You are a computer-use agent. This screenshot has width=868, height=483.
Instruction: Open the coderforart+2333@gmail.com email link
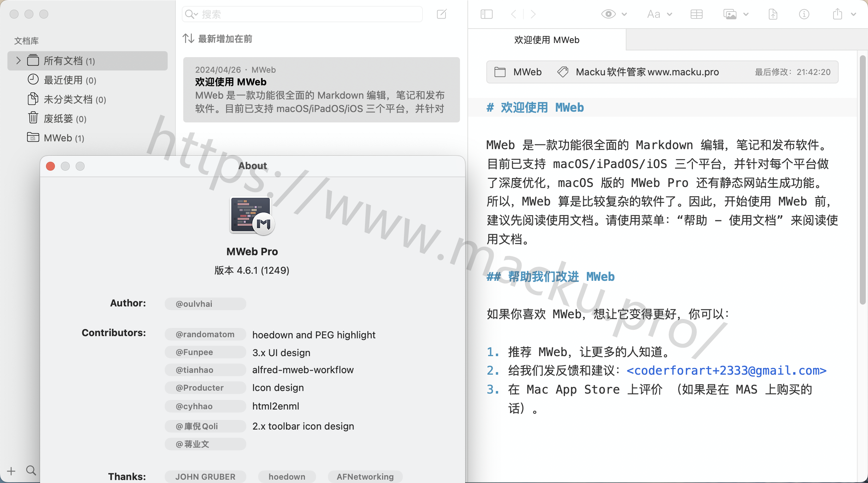(726, 370)
